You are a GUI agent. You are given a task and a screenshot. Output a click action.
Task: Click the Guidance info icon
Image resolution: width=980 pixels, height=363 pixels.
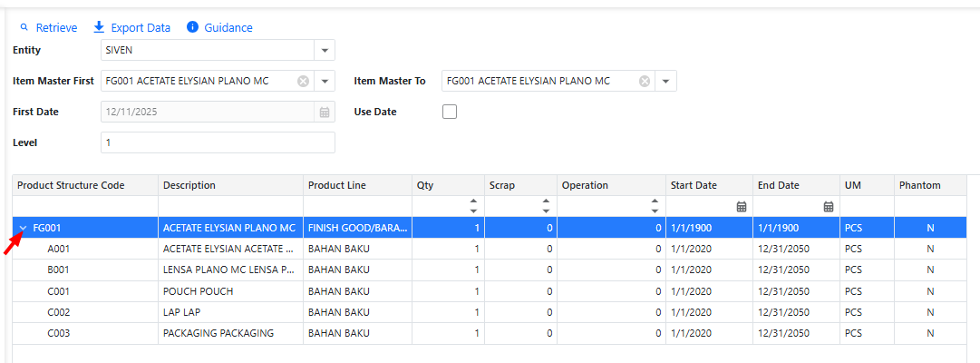pyautogui.click(x=192, y=27)
